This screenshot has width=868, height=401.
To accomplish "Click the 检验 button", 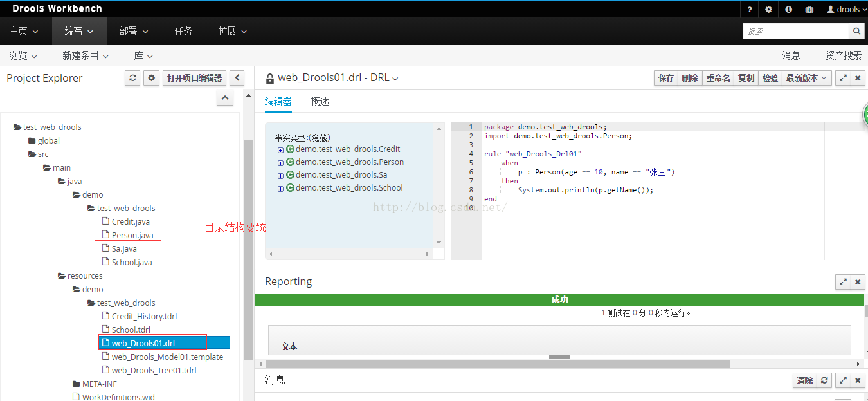I will tap(770, 78).
